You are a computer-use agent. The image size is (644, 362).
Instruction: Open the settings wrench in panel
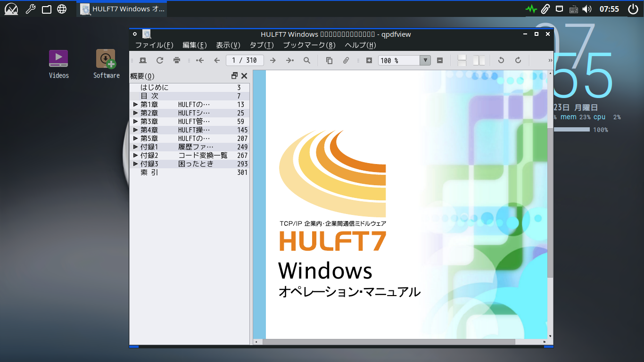click(31, 8)
